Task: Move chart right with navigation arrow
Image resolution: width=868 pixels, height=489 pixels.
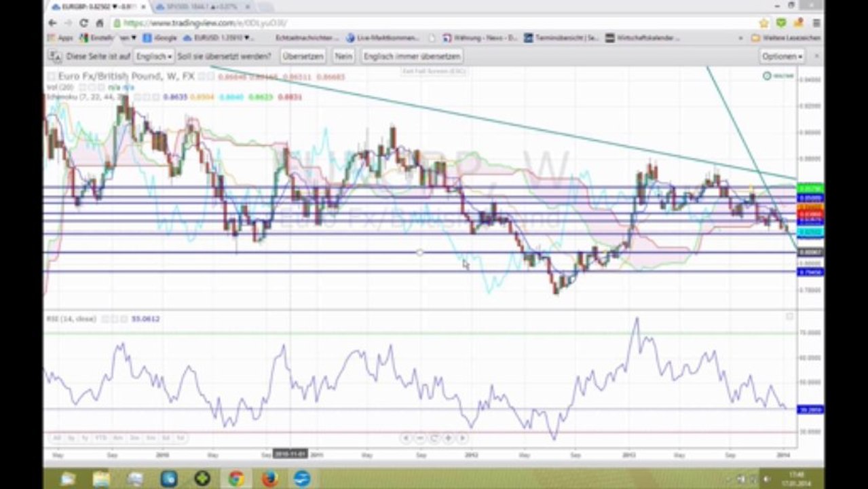Action: [x=462, y=438]
